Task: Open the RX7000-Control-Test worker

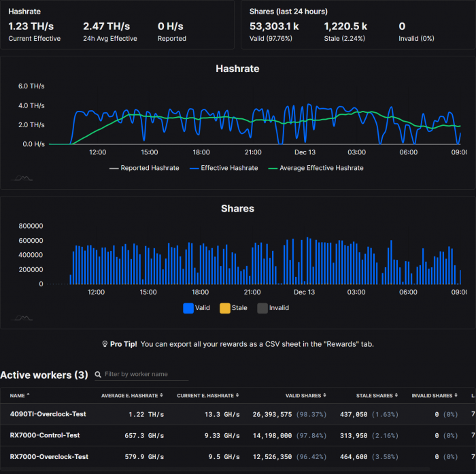Action: click(x=45, y=435)
